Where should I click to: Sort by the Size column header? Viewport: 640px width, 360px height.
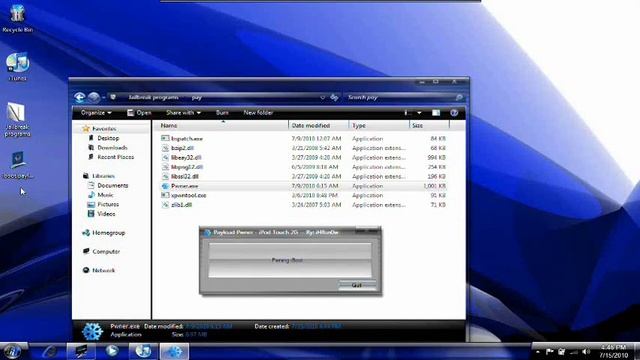point(429,125)
